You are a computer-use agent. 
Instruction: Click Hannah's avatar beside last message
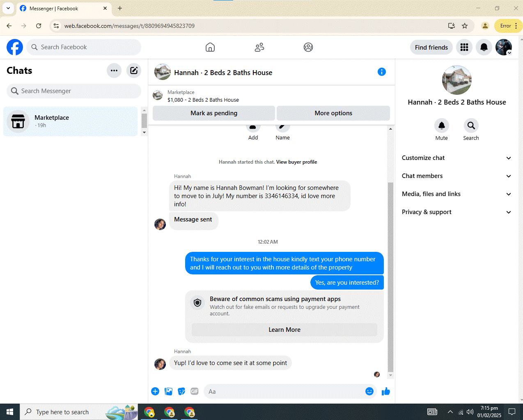click(x=160, y=364)
